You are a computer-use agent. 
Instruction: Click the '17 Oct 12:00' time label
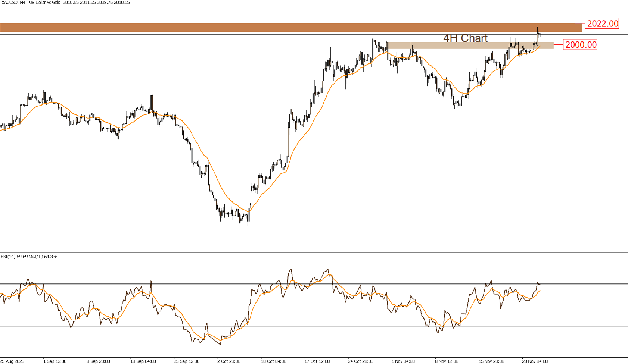coord(317,361)
